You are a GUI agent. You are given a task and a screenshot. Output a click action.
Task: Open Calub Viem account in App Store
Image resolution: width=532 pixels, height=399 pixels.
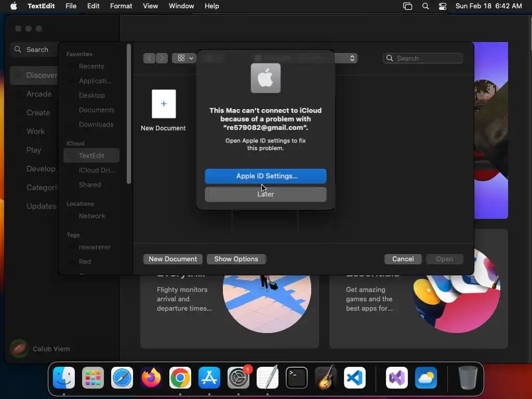(x=40, y=349)
